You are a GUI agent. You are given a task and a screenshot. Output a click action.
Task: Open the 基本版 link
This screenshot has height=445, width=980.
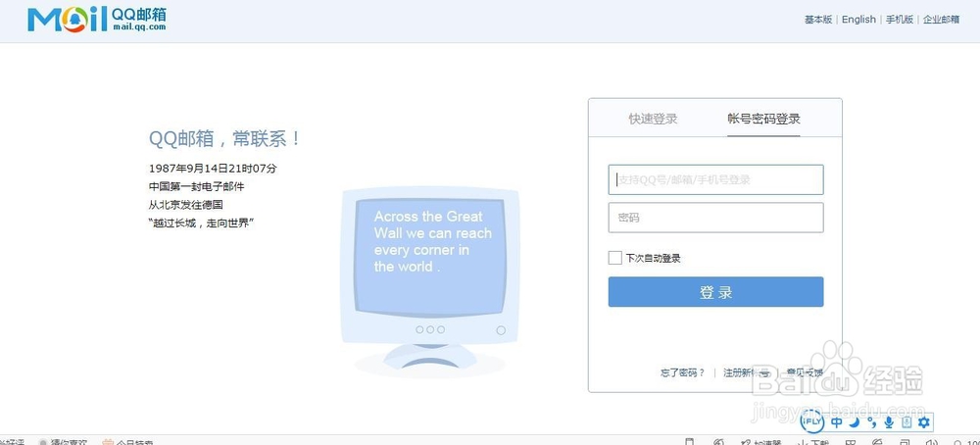click(818, 20)
